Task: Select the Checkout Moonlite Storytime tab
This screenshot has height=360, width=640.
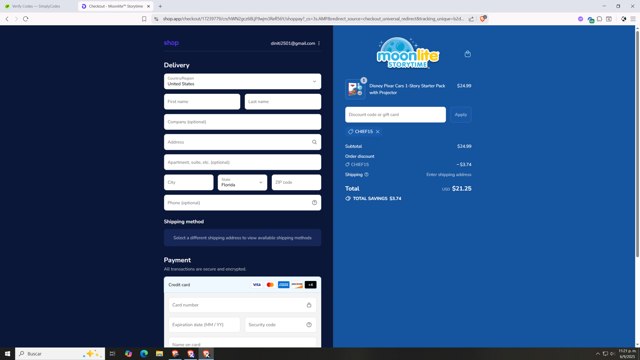Action: 115,6
